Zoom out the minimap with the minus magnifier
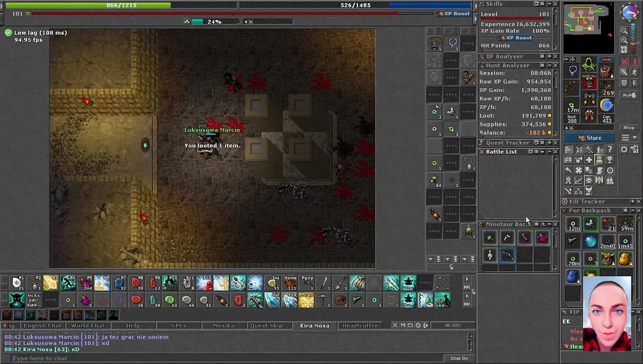Viewport: 643px width, 364px height. (624, 31)
